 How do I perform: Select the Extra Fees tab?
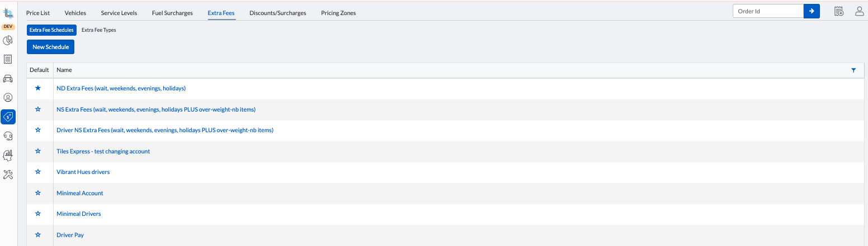[221, 13]
